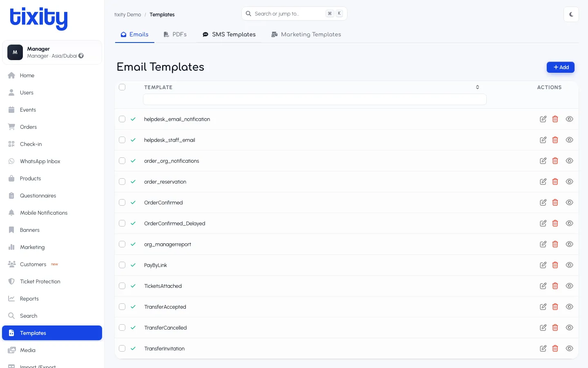
Task: Check the PayByLink row checkbox
Action: click(x=122, y=265)
